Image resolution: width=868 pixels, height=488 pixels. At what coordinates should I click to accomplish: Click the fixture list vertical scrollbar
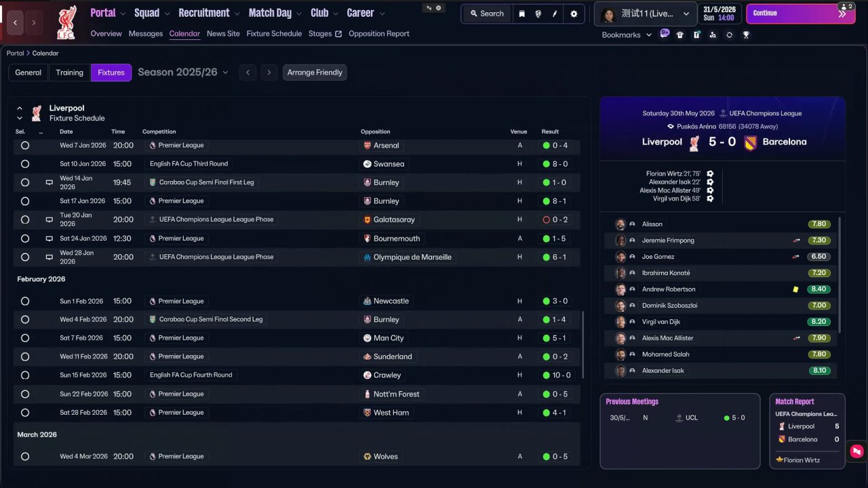coord(583,346)
